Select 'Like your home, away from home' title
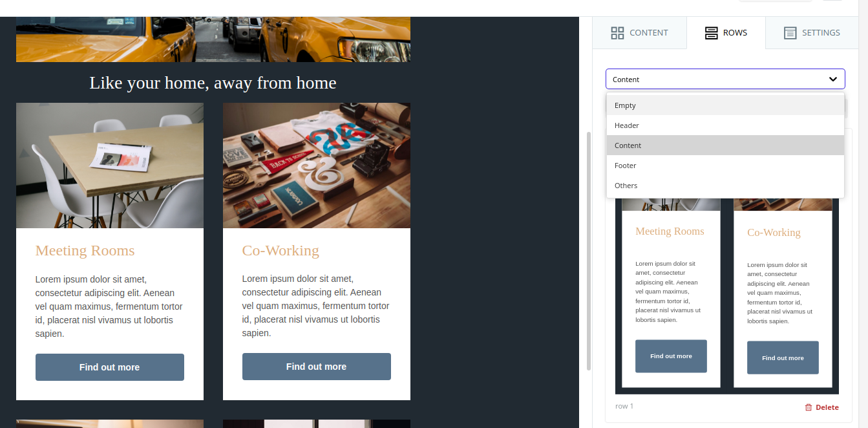Image resolution: width=868 pixels, height=428 pixels. (213, 83)
